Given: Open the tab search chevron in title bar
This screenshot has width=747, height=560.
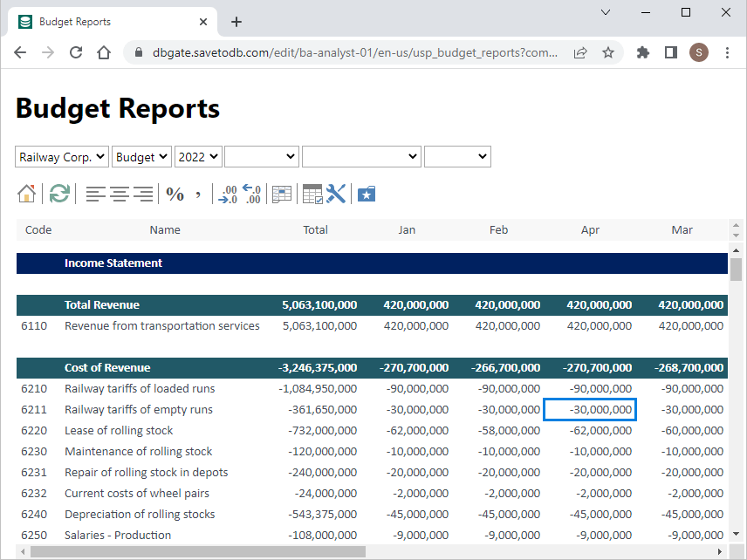Looking at the screenshot, I should point(606,12).
